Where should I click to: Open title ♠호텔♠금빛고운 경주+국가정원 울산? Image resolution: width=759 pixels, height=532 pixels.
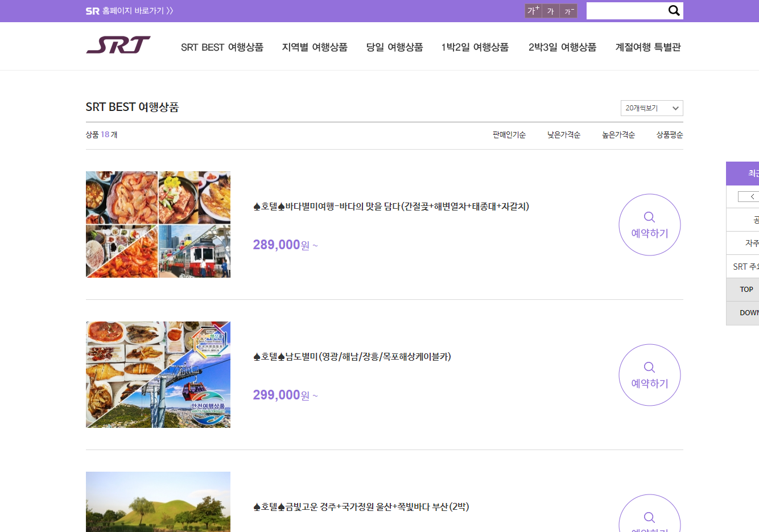pos(361,507)
